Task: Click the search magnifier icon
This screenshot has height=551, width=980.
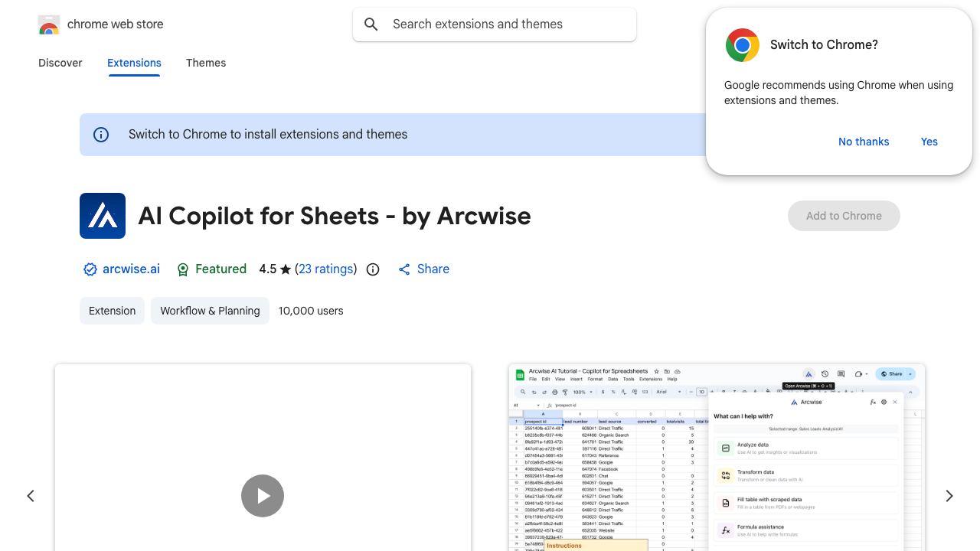Action: pos(371,24)
